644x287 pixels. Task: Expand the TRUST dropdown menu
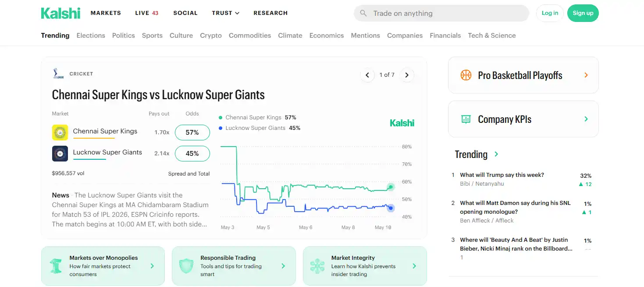(226, 13)
